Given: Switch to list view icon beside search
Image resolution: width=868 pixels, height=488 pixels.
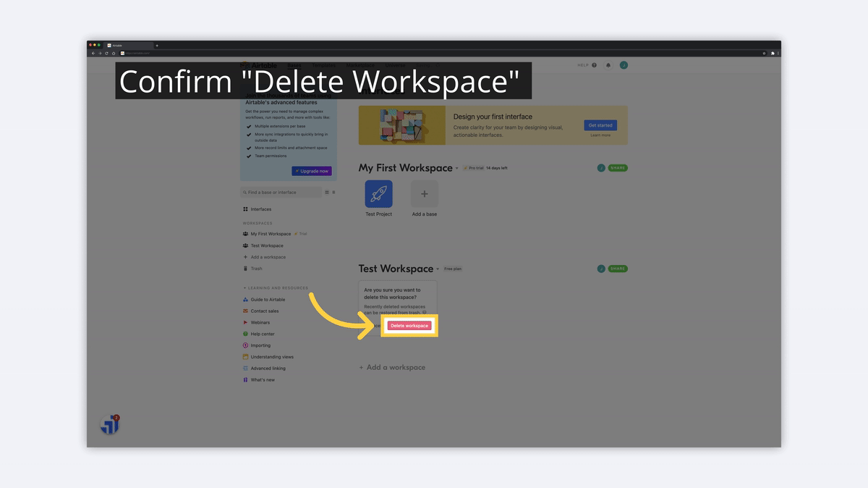Looking at the screenshot, I should pyautogui.click(x=333, y=193).
